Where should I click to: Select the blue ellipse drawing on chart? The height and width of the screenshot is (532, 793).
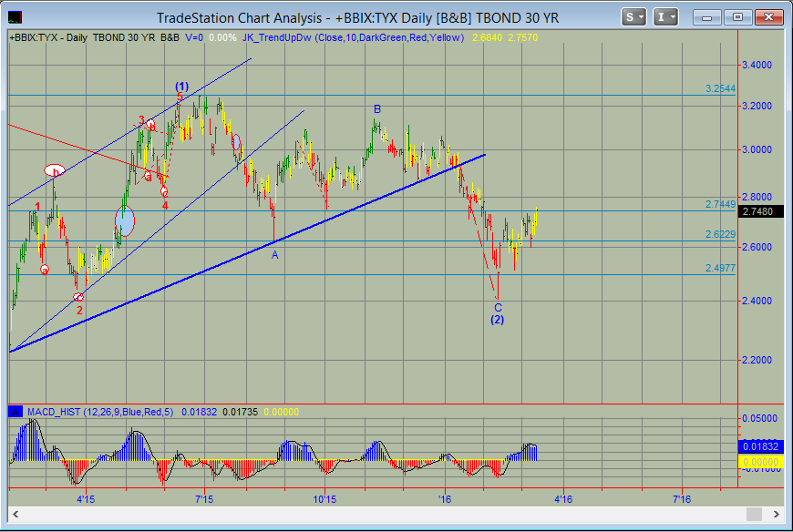(x=125, y=220)
